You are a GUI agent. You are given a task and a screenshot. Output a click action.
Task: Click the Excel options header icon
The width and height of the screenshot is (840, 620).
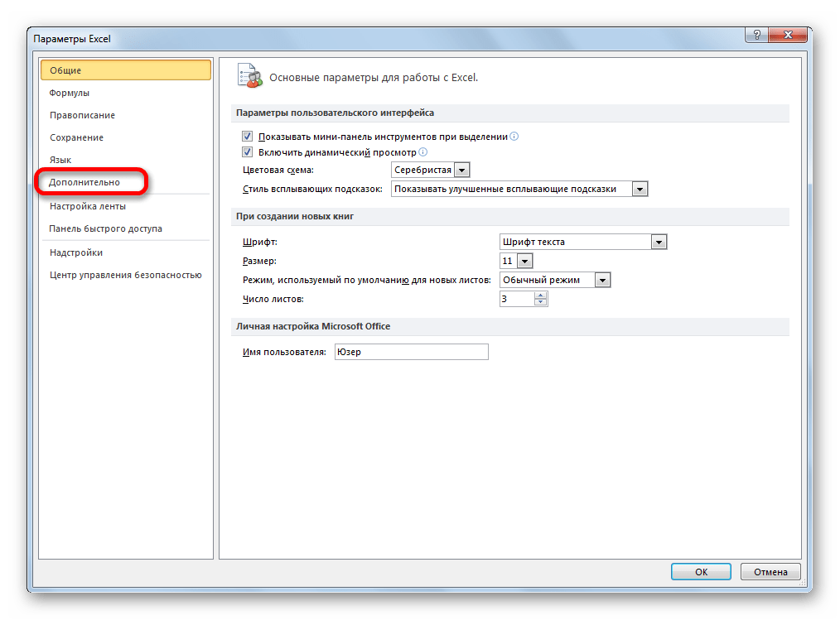coord(250,76)
